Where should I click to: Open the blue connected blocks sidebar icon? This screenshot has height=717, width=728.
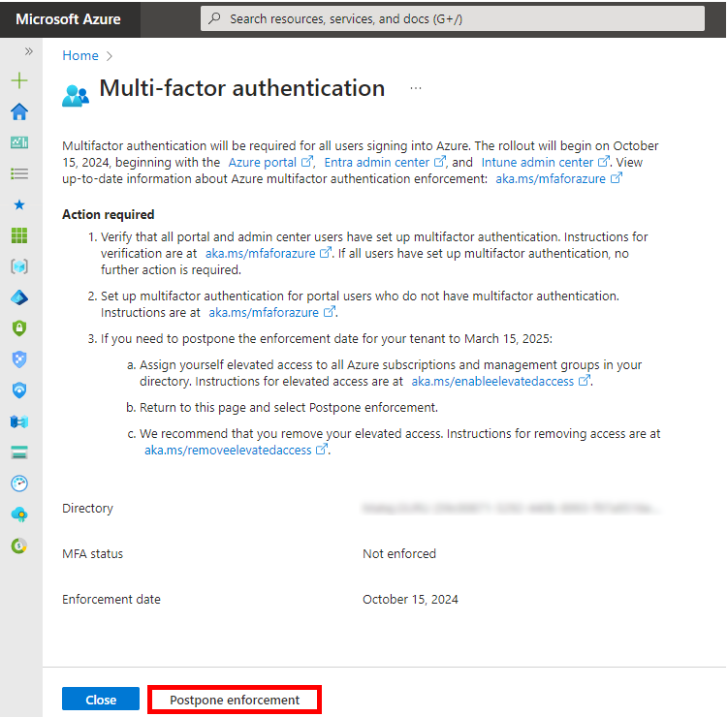tap(19, 421)
